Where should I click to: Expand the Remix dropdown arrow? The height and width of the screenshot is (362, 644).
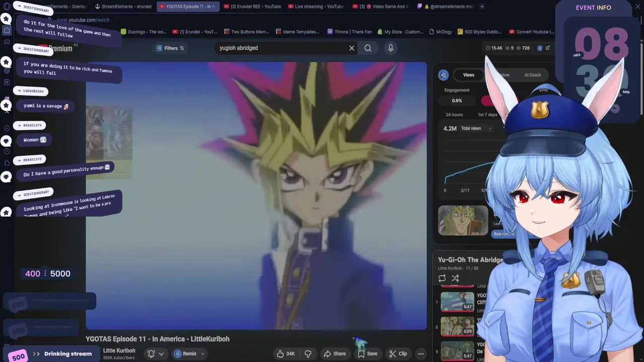click(203, 353)
